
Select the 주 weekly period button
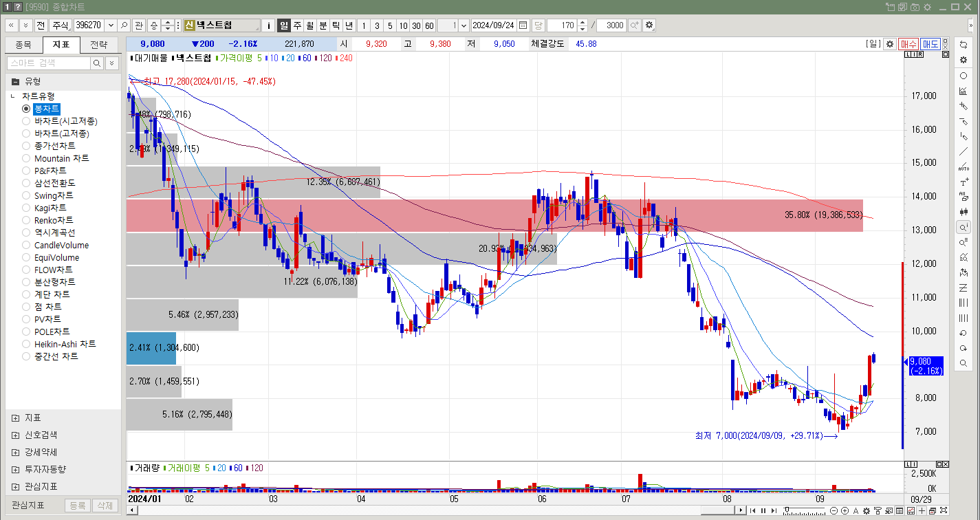click(297, 25)
